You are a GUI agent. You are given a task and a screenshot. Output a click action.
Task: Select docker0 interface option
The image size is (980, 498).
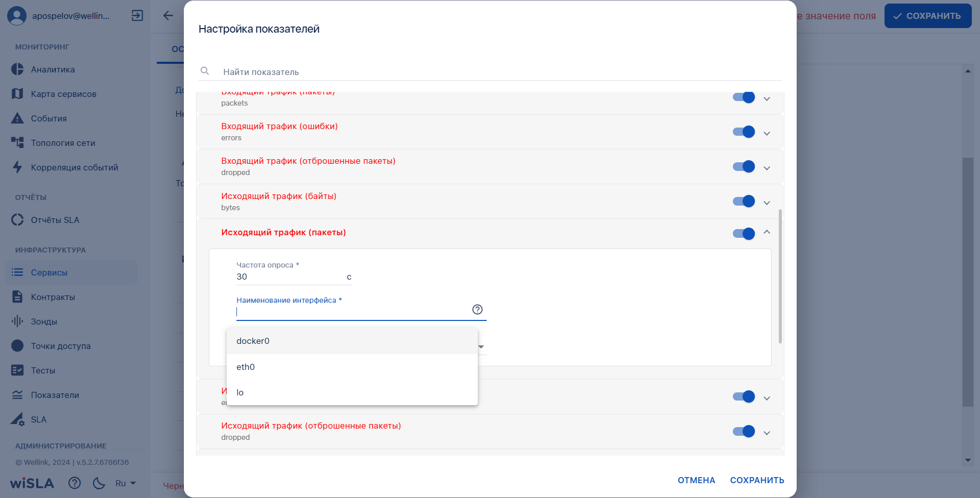(352, 341)
